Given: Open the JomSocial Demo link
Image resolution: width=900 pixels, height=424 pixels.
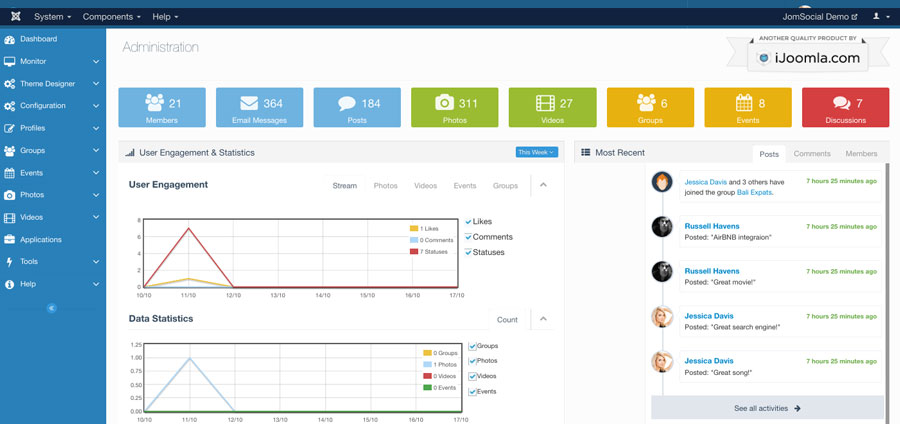Looking at the screenshot, I should point(820,17).
